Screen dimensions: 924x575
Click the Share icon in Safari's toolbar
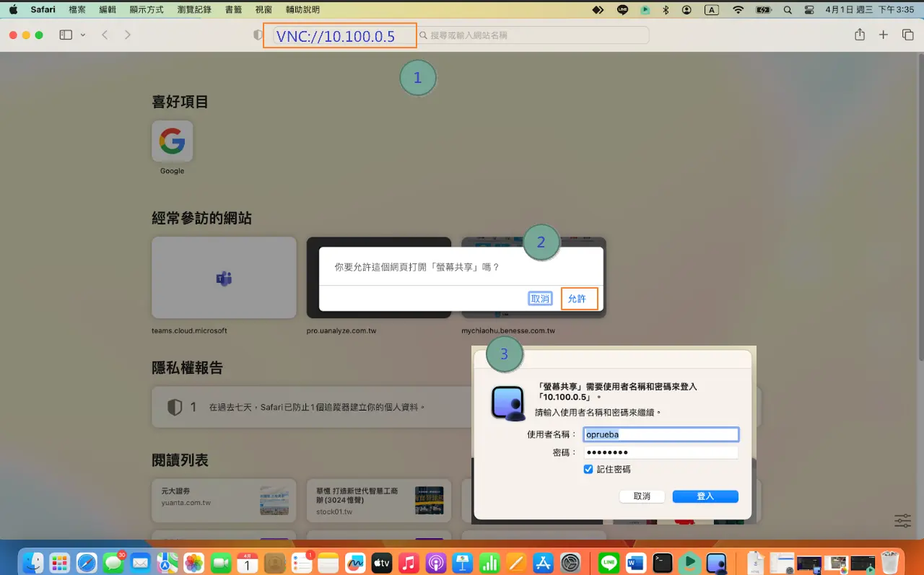(858, 34)
